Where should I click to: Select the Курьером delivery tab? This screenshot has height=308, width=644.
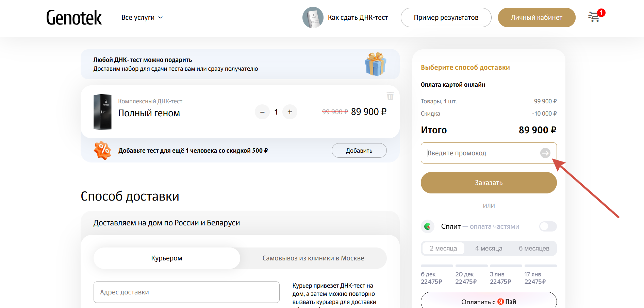tap(167, 258)
